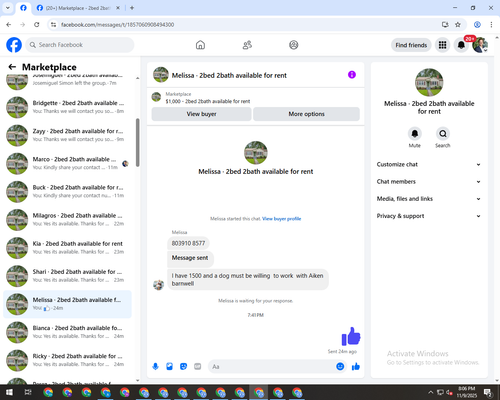The image size is (500, 400).
Task: Click Find friends button
Action: tap(411, 45)
